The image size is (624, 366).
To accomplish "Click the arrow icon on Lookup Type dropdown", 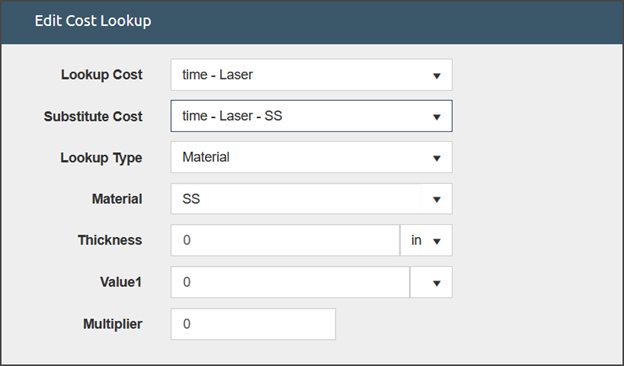I will 437,158.
